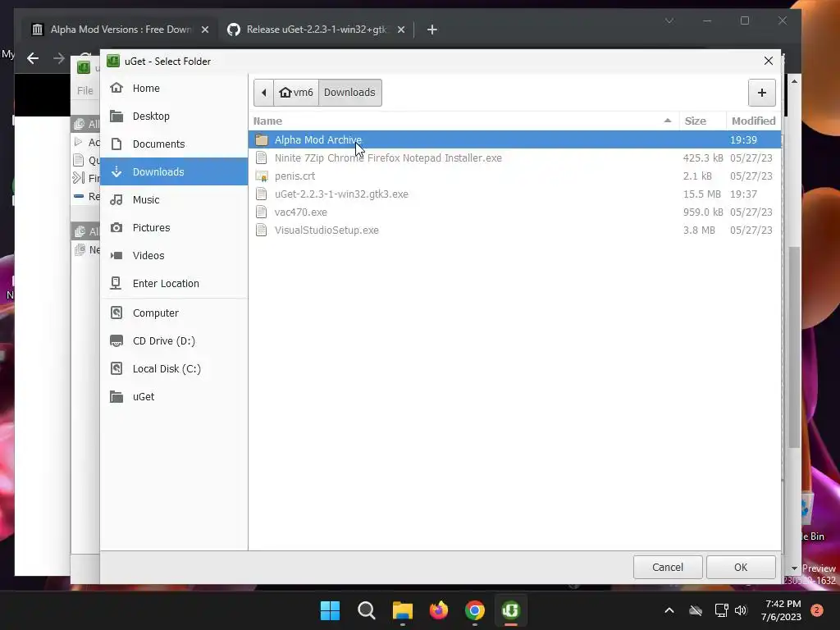The image size is (840, 630).
Task: Sort the file list by Size column
Action: [x=702, y=121]
